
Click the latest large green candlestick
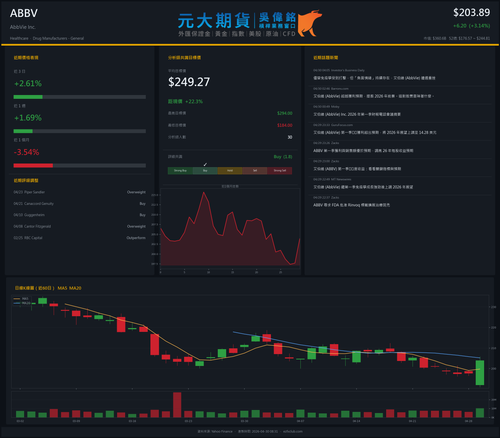coord(480,373)
